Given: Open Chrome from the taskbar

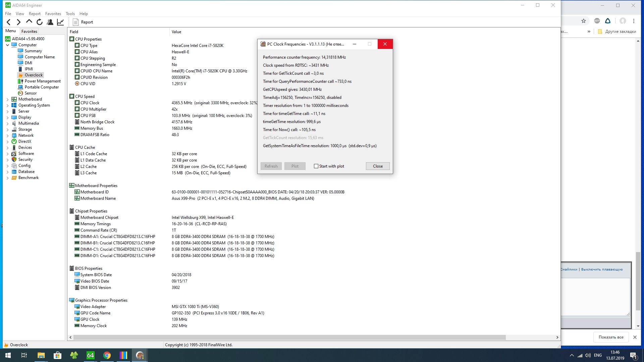Looking at the screenshot, I should point(107,355).
